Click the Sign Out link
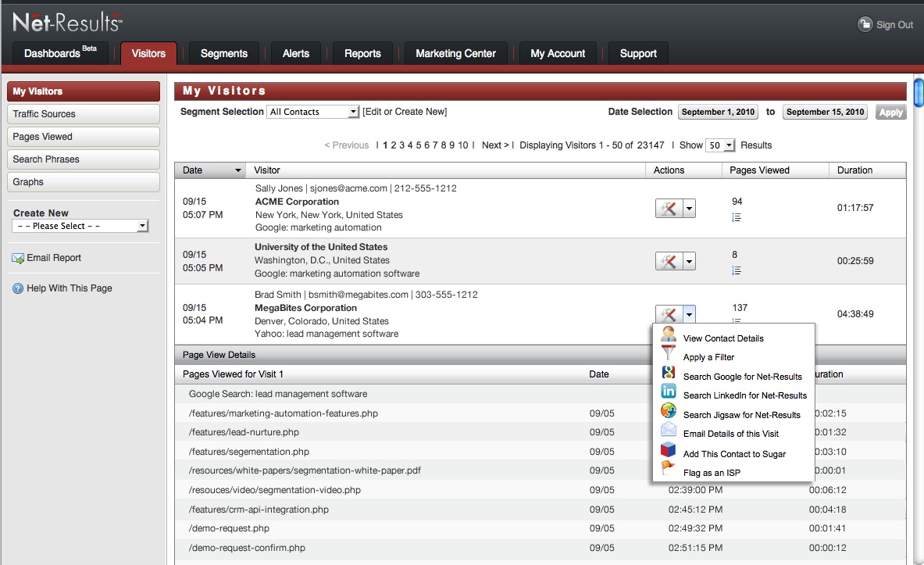 point(894,25)
